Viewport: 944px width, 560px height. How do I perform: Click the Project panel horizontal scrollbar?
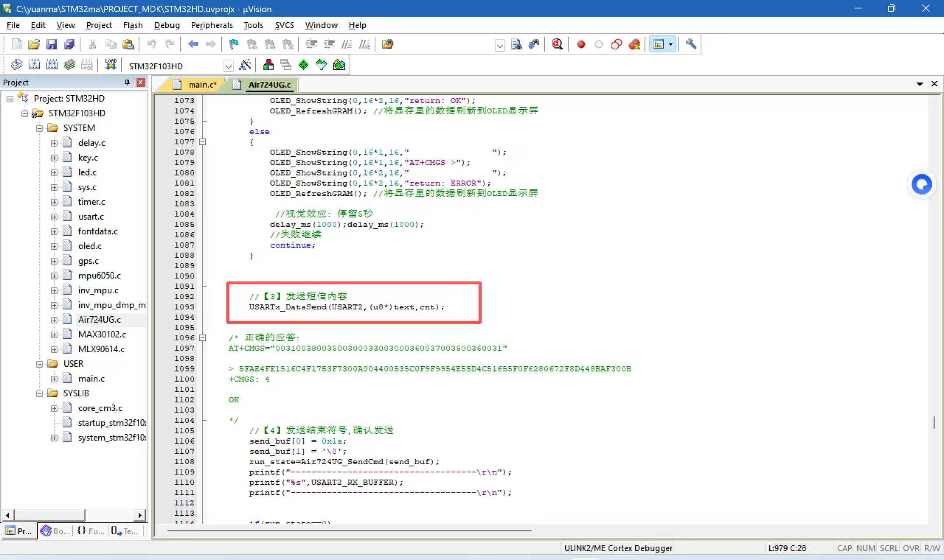[49, 515]
